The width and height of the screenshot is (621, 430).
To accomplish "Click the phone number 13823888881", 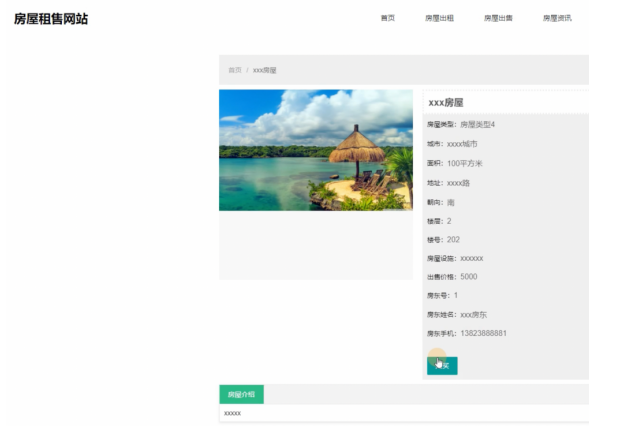I will pyautogui.click(x=484, y=333).
